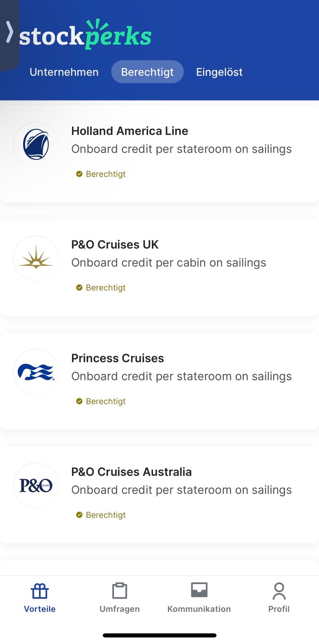Click the stockperks logo in header
This screenshot has height=644, width=319.
[x=85, y=35]
